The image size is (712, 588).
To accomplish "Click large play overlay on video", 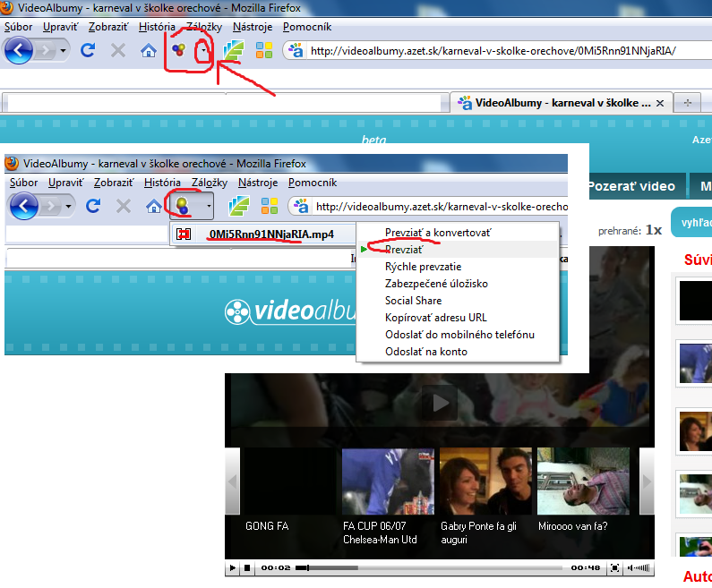I will (x=440, y=403).
